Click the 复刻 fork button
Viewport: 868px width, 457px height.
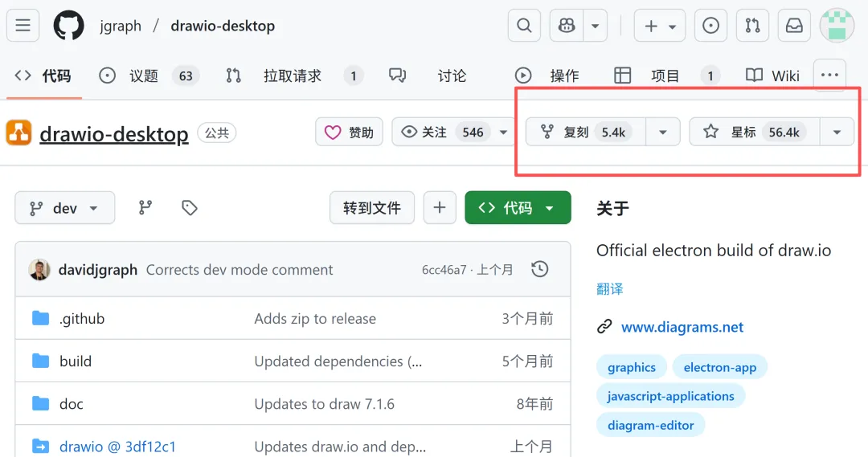tap(586, 133)
